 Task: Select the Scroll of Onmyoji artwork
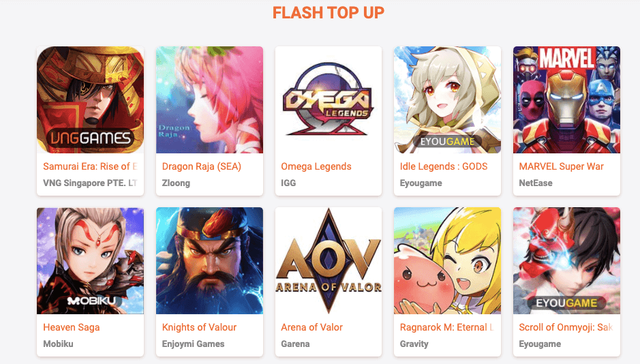[566, 261]
